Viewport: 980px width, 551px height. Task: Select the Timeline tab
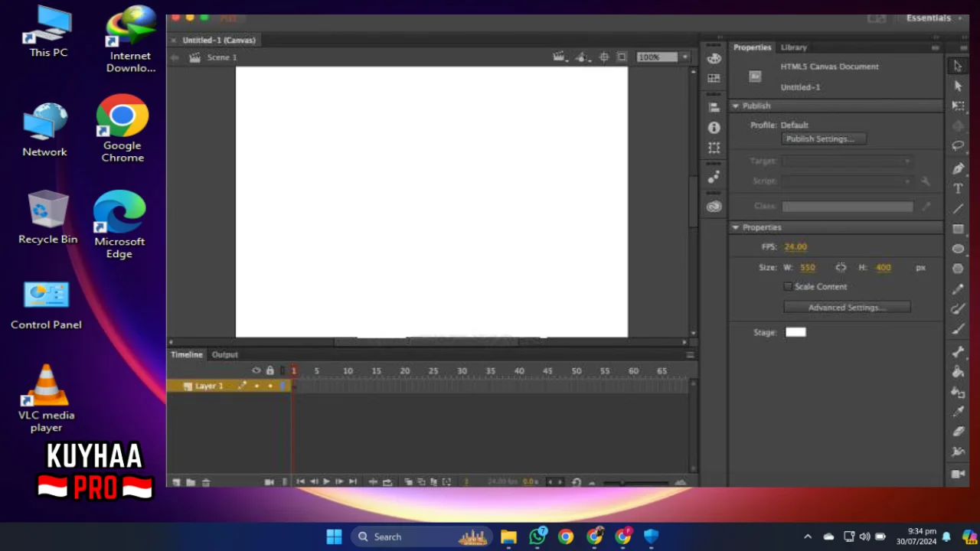pos(187,355)
